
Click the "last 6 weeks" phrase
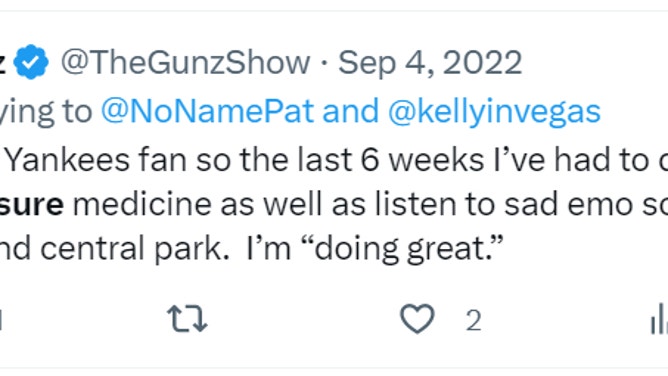point(391,160)
